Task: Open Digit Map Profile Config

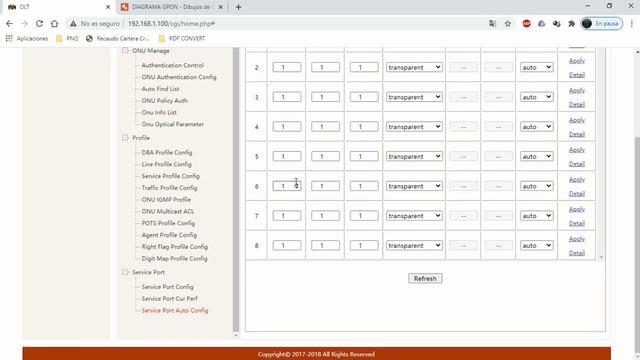Action: pos(174,259)
